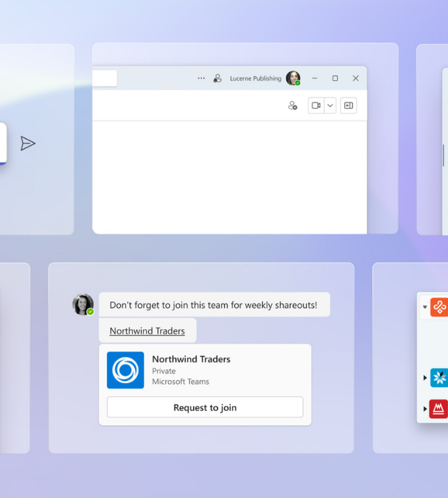
Task: Close the Teams window
Action: [355, 78]
